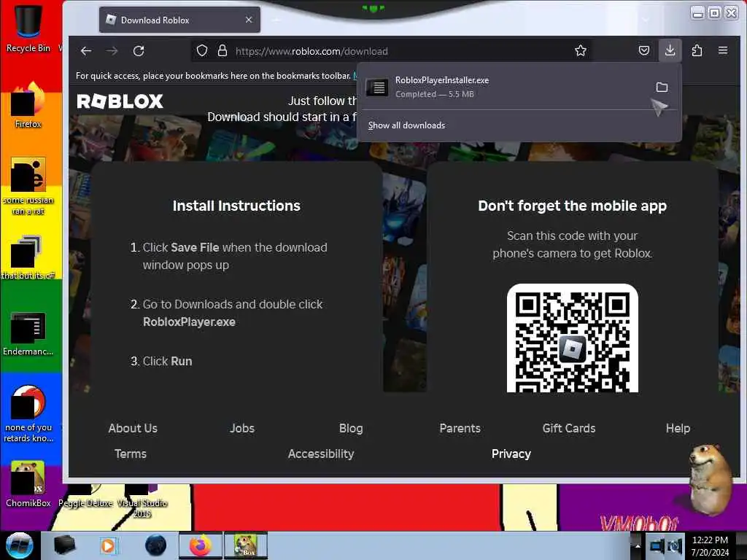The image size is (747, 560).
Task: Switch to Firefox in the taskbar
Action: 201,545
